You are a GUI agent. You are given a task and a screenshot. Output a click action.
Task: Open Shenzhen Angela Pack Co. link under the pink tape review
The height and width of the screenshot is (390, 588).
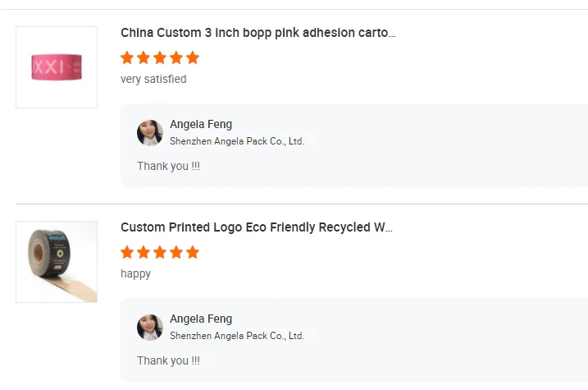237,141
